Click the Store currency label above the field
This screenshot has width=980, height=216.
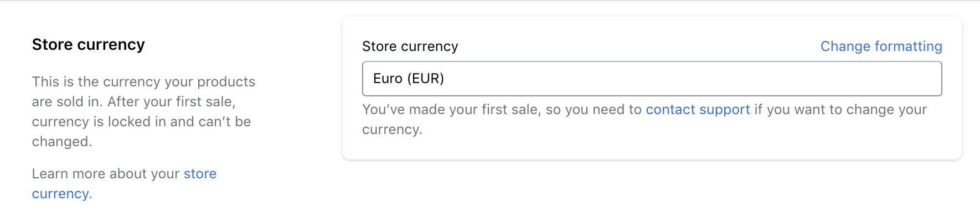click(410, 47)
